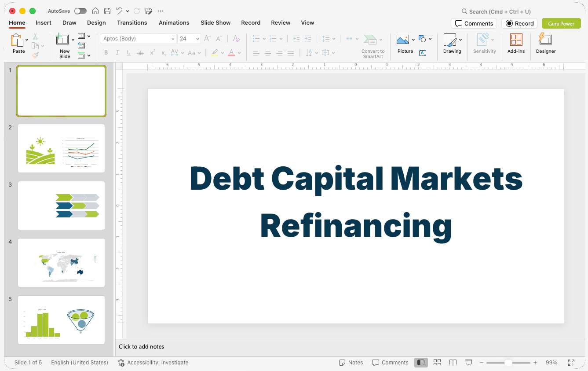
Task: Open the more options ellipsis in title bar
Action: (161, 11)
